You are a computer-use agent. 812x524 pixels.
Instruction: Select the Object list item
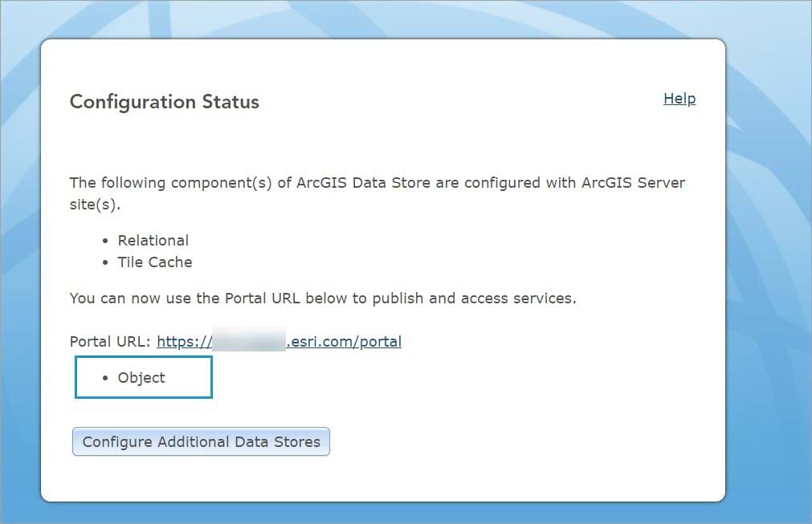141,378
